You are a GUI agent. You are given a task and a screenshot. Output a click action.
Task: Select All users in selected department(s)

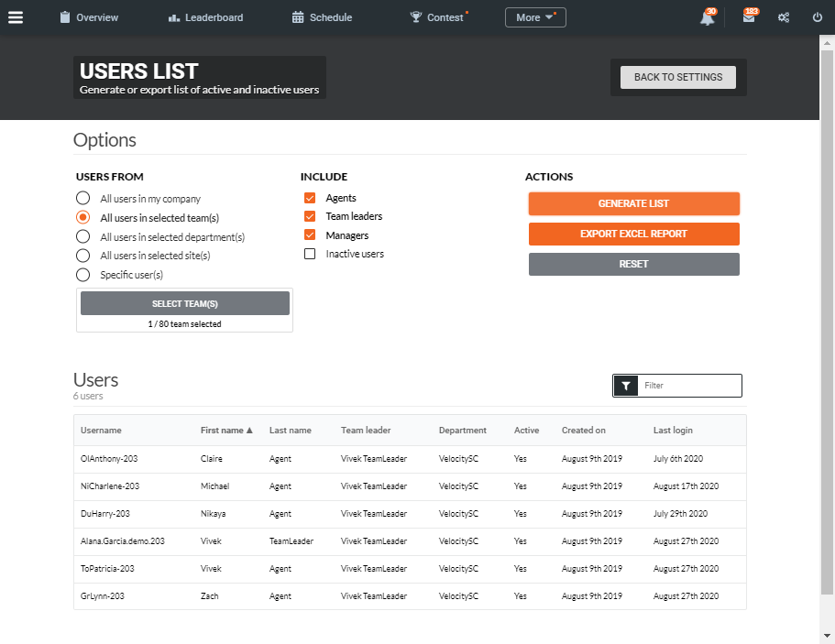click(82, 237)
